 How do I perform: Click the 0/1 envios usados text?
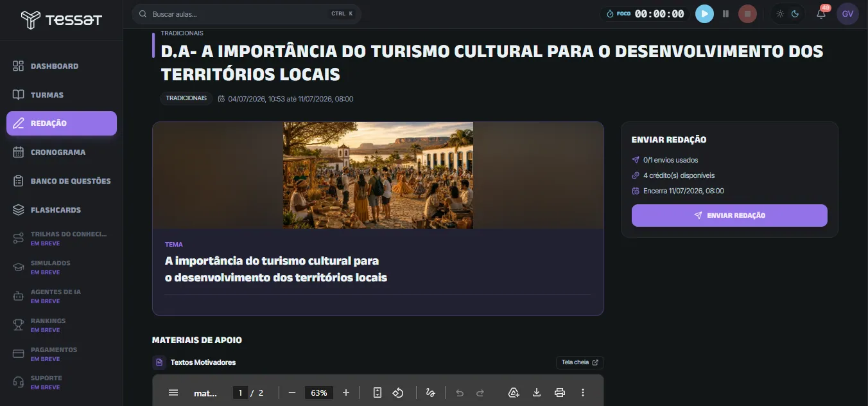(x=670, y=160)
